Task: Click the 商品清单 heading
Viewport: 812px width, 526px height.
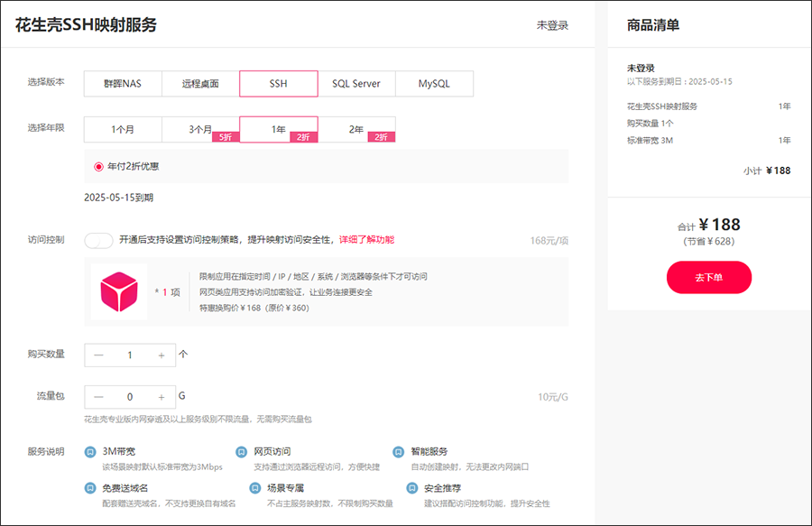Action: [653, 25]
